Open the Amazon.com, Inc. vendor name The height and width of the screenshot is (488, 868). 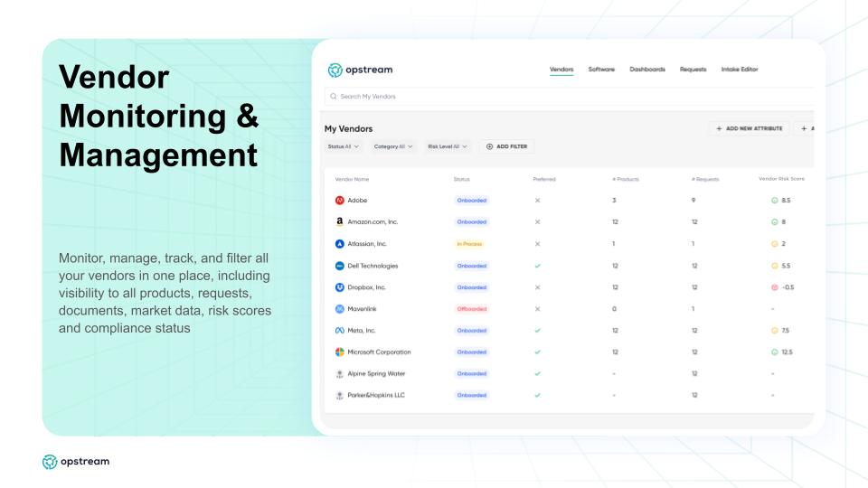click(373, 222)
